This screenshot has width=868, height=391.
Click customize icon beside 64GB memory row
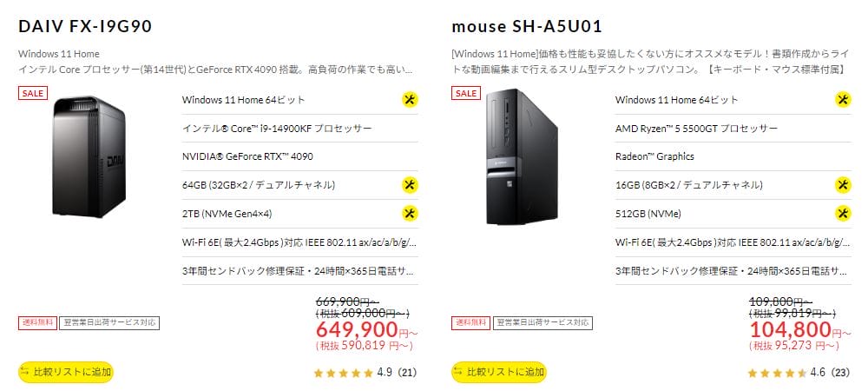click(410, 185)
